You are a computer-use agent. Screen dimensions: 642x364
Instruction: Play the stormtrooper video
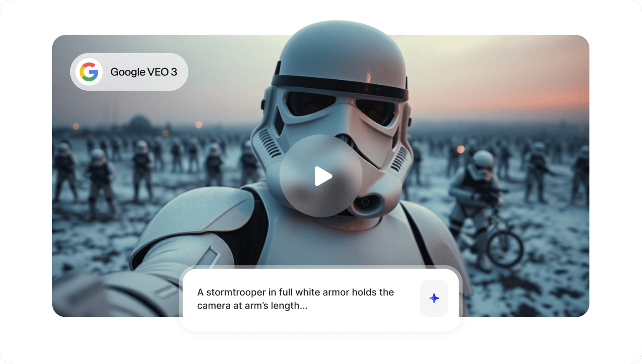coord(321,176)
